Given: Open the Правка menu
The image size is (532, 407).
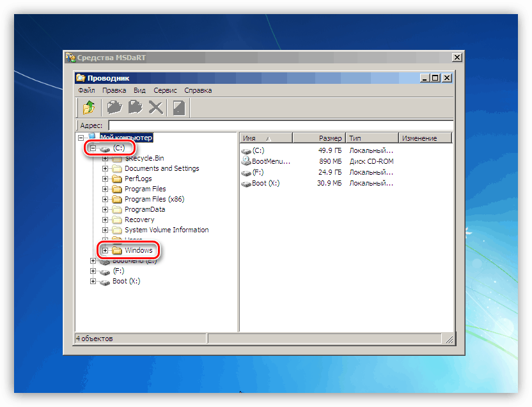Looking at the screenshot, I should pyautogui.click(x=114, y=90).
